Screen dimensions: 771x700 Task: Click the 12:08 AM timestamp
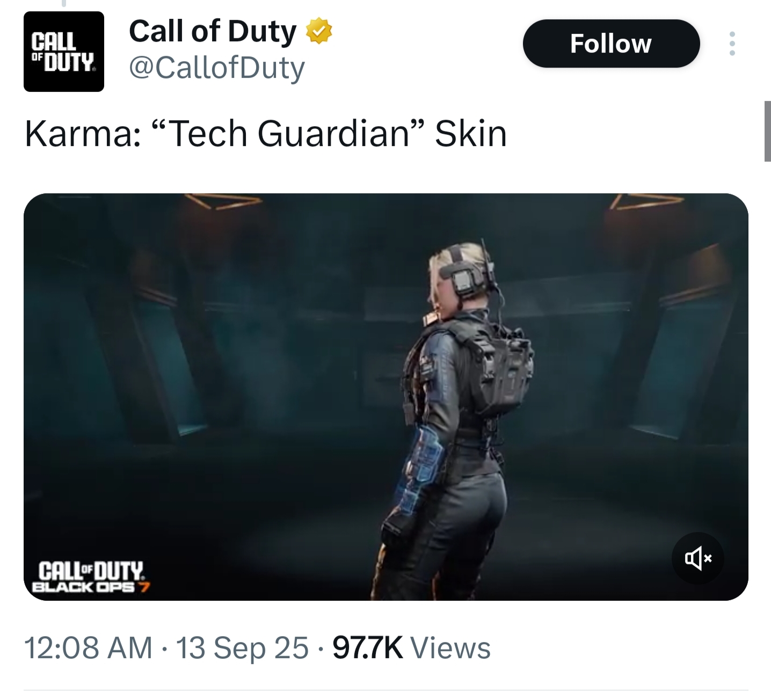(x=89, y=647)
